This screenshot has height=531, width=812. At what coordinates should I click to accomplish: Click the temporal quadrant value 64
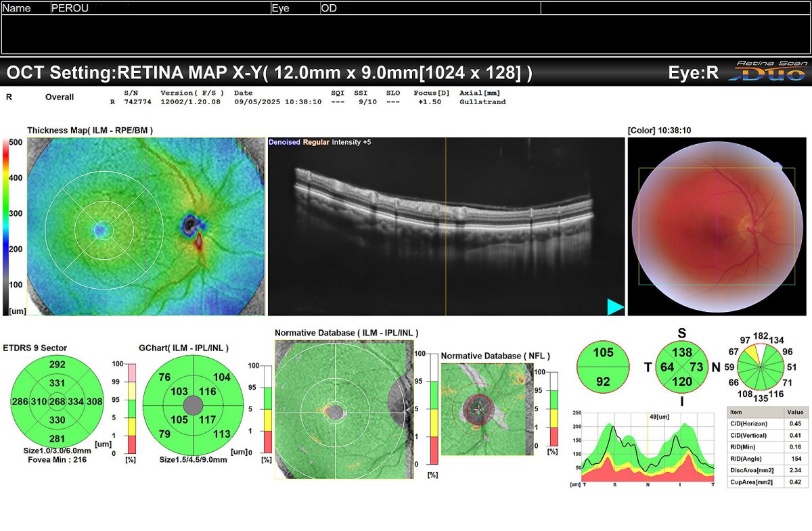pos(667,367)
